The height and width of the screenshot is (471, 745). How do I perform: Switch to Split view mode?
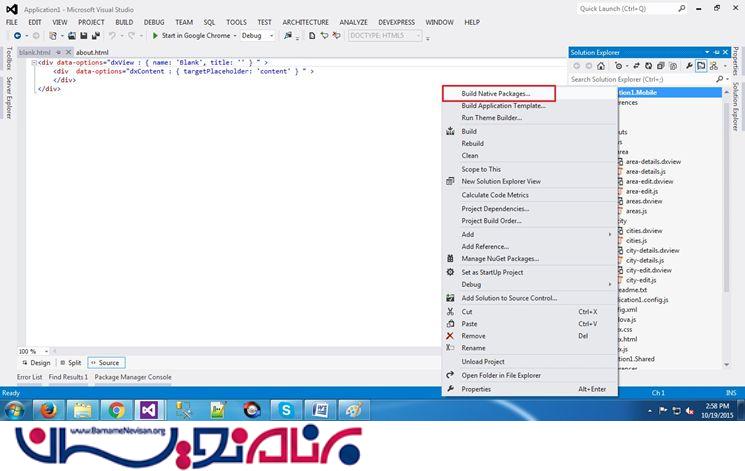point(70,363)
